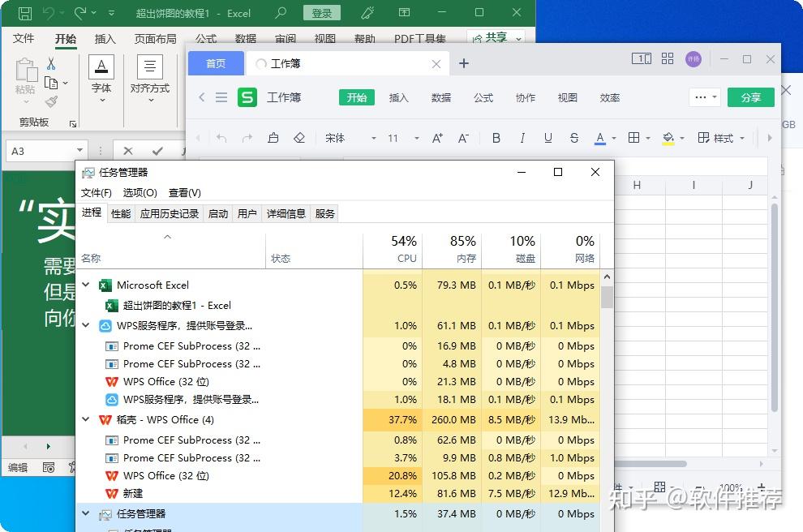This screenshot has width=803, height=532.
Task: Toggle bold in WPS toolbar
Action: (x=496, y=138)
